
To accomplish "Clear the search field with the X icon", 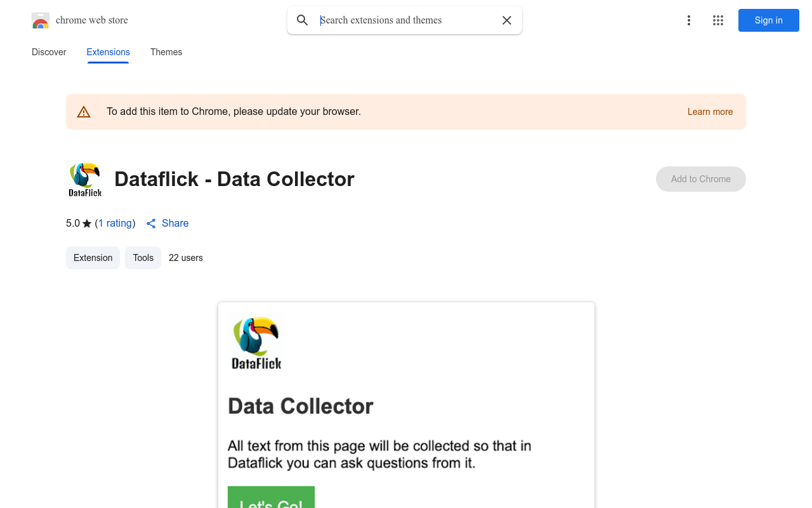I will (506, 20).
